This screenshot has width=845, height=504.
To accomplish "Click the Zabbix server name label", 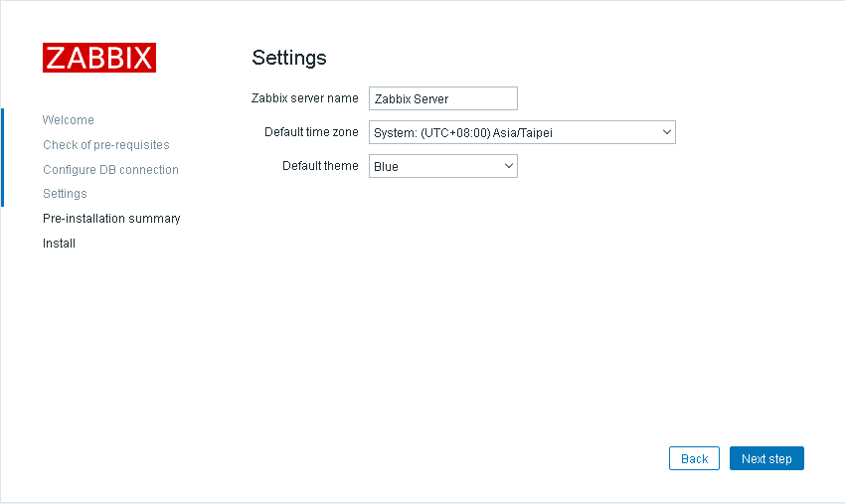I will [x=305, y=98].
